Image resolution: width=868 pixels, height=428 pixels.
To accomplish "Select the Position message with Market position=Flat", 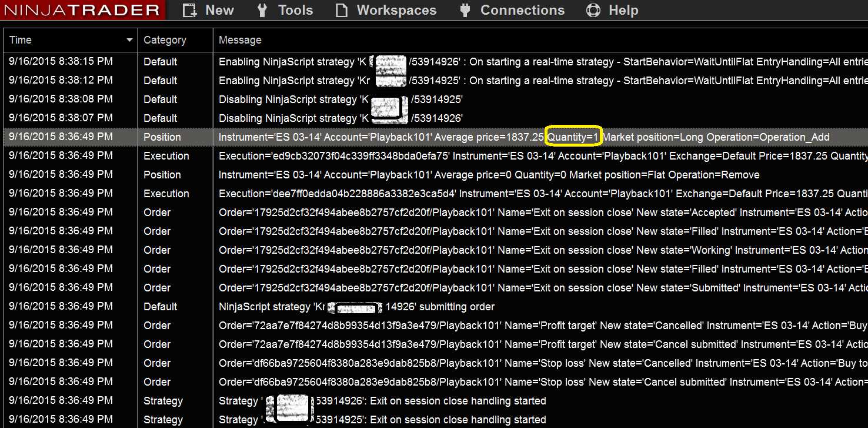I will tap(489, 175).
